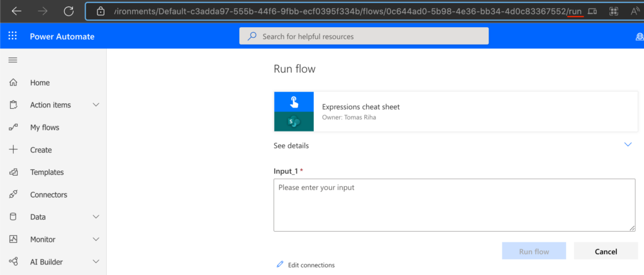Click the My flows icon
The width and height of the screenshot is (644, 275).
pos(13,127)
